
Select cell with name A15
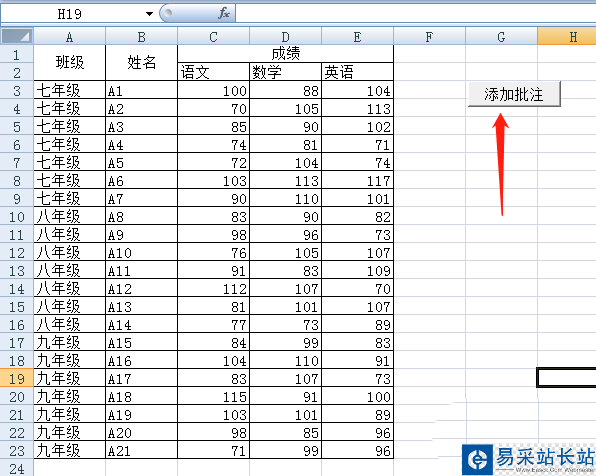click(141, 343)
